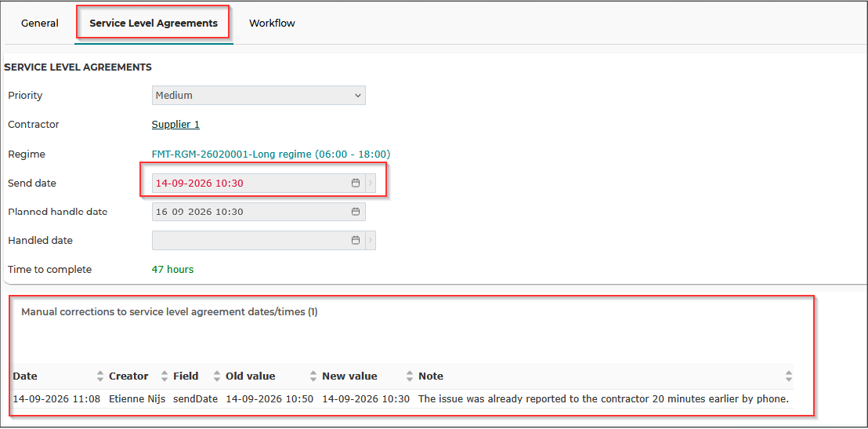This screenshot has width=868, height=429.
Task: Sort corrections table by Creator column
Action: (x=165, y=376)
